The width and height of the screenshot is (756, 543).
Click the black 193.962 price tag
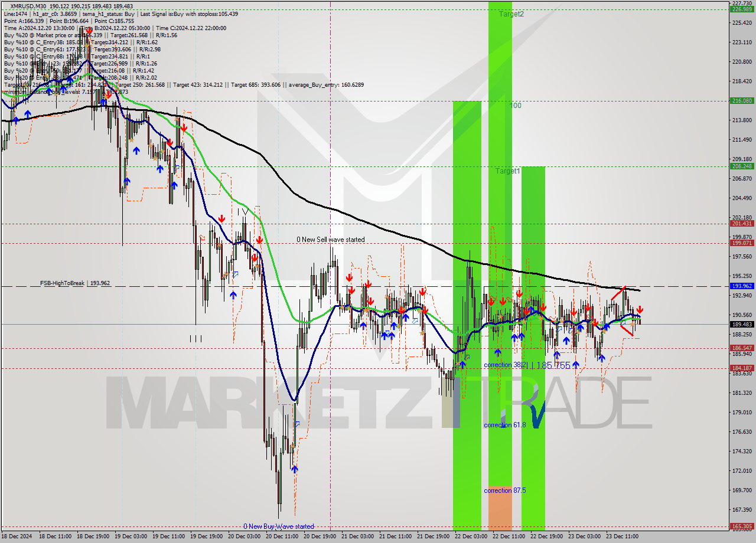(742, 286)
